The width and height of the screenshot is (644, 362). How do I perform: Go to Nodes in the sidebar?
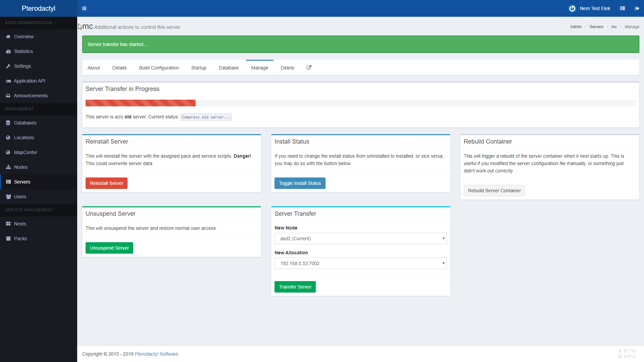tap(20, 167)
